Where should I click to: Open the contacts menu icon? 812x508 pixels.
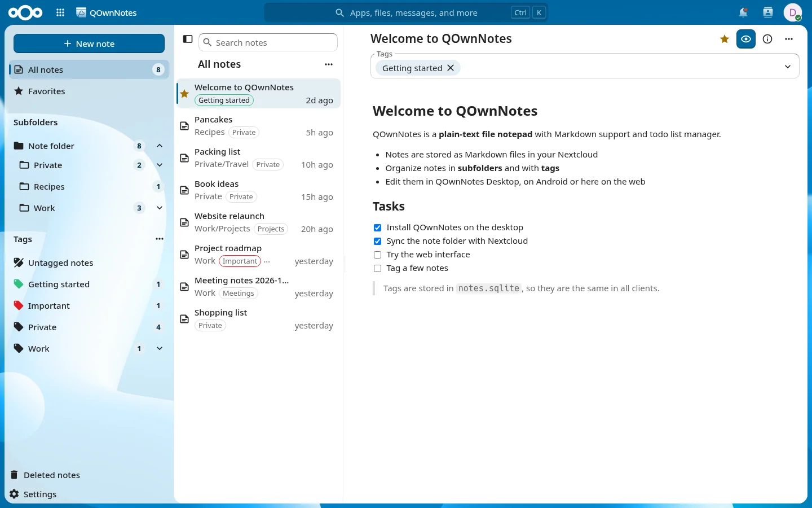click(767, 12)
